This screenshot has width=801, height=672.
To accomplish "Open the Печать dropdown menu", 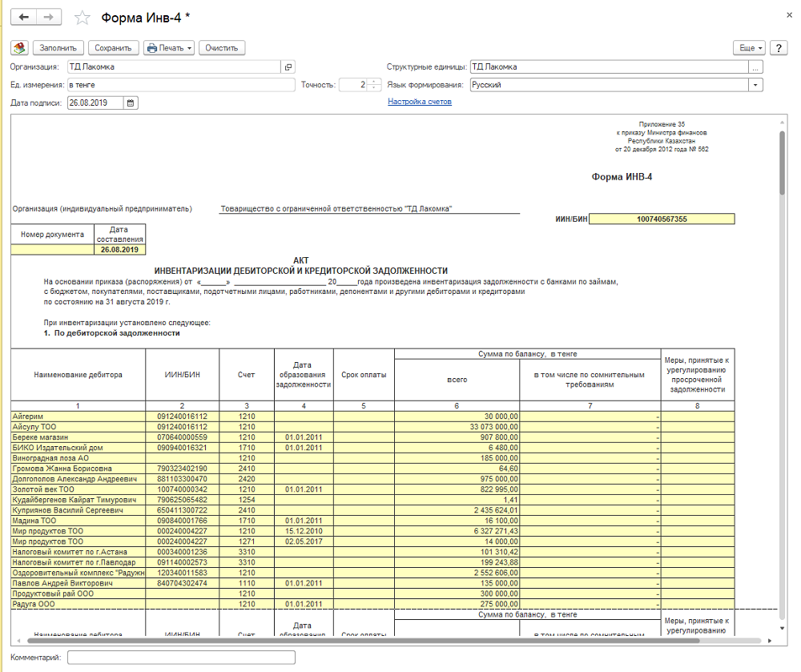I will coord(169,48).
